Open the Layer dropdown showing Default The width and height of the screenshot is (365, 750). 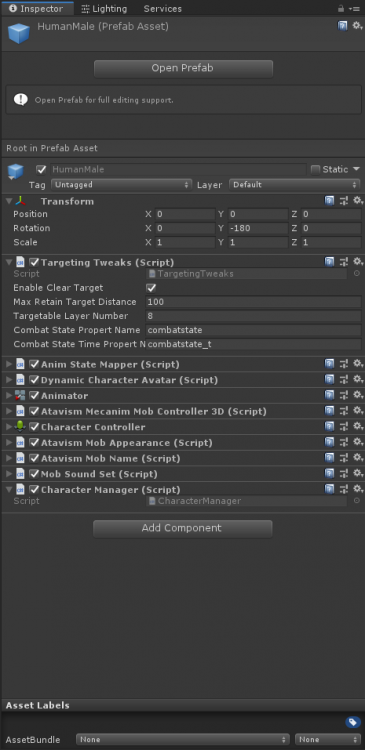click(x=295, y=185)
